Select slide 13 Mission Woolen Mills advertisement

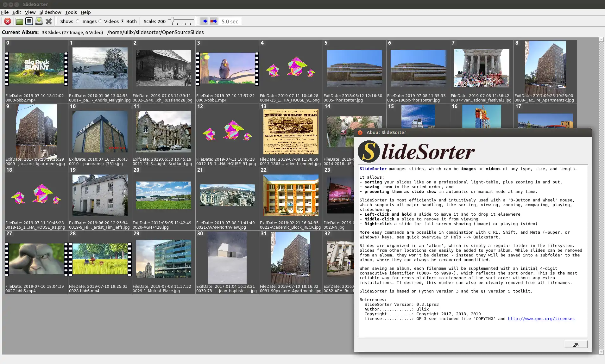coord(291,132)
